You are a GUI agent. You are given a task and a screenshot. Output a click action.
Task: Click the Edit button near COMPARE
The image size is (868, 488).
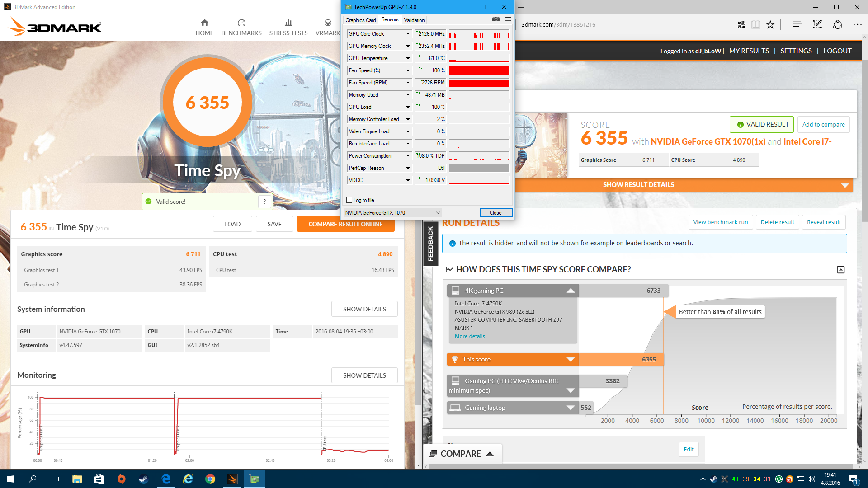689,450
